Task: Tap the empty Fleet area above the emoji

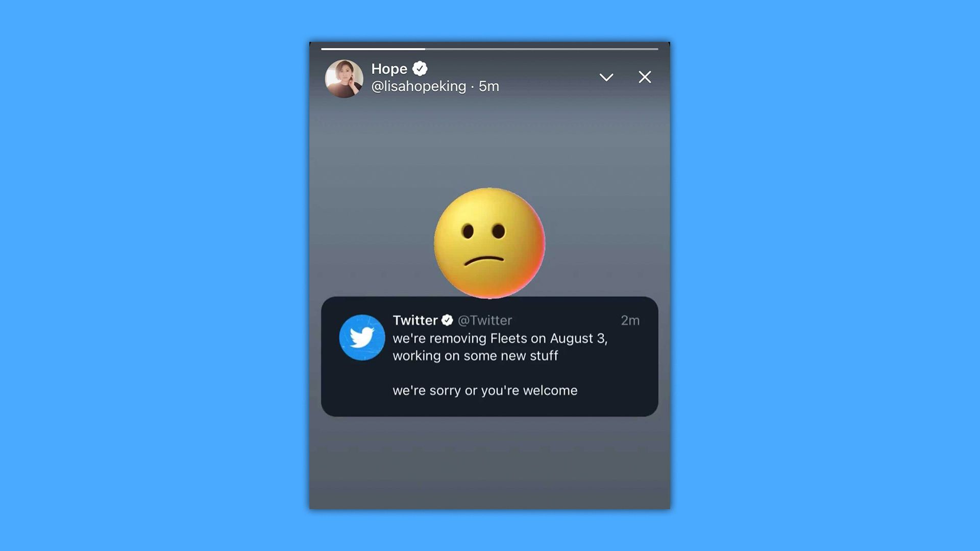Action: [x=489, y=143]
